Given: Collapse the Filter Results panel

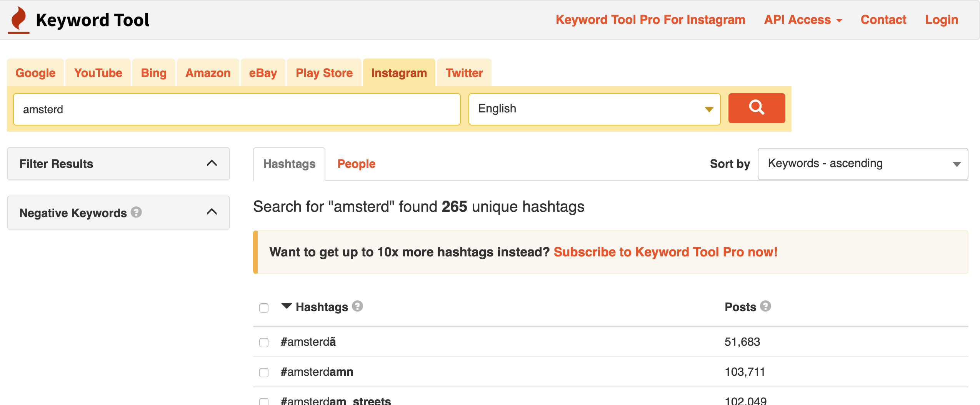Looking at the screenshot, I should (x=118, y=164).
